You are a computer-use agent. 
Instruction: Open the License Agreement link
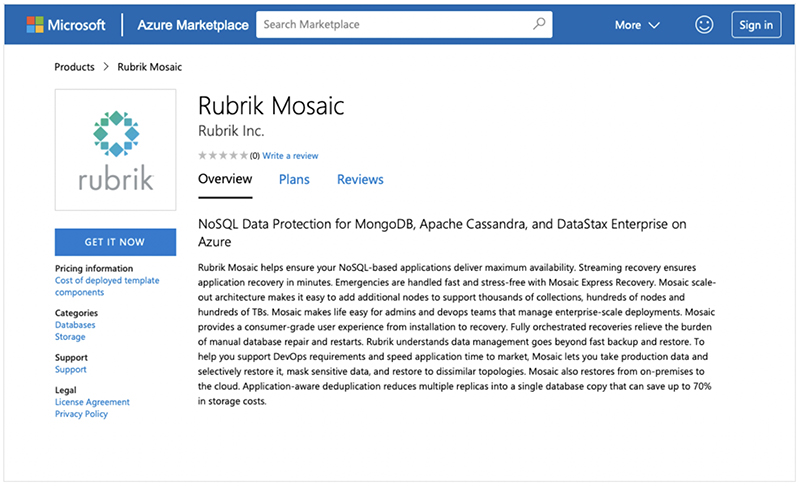(x=92, y=402)
